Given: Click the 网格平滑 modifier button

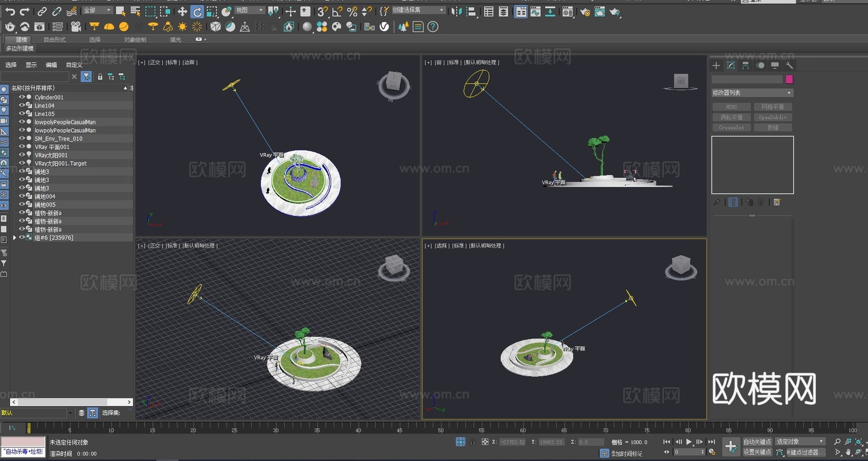Looking at the screenshot, I should click(773, 107).
